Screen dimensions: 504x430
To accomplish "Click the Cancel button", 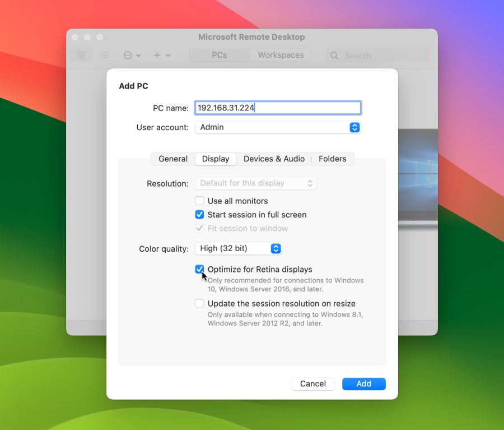I will [312, 384].
